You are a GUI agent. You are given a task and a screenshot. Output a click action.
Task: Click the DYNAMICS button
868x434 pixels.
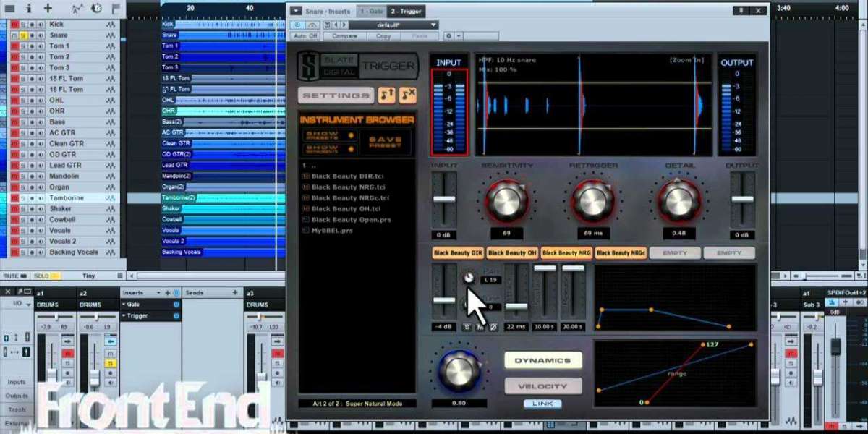click(543, 360)
